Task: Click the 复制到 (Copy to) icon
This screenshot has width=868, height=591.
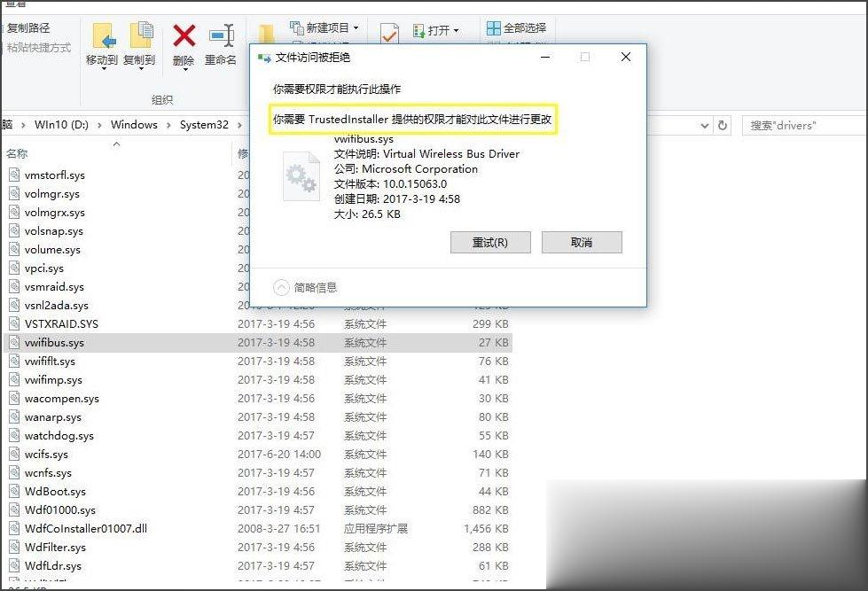Action: 140,42
